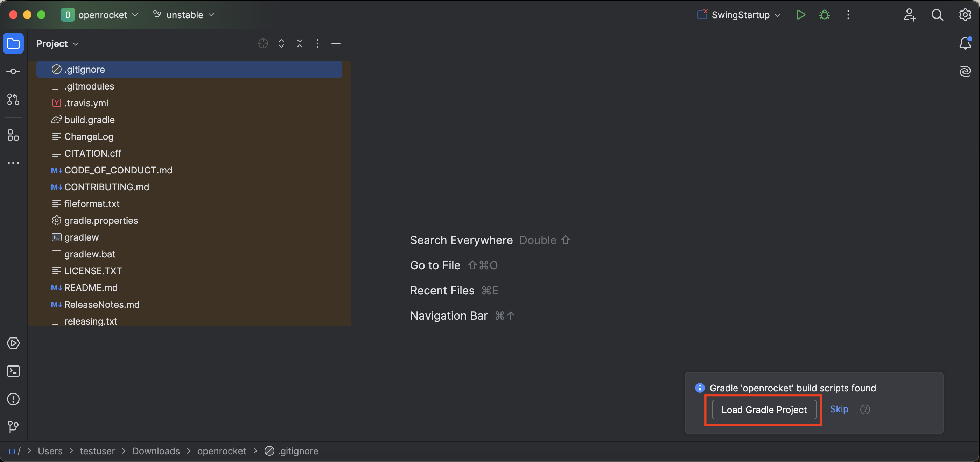This screenshot has height=462, width=980.
Task: Open the Notifications bell icon
Action: [x=965, y=43]
